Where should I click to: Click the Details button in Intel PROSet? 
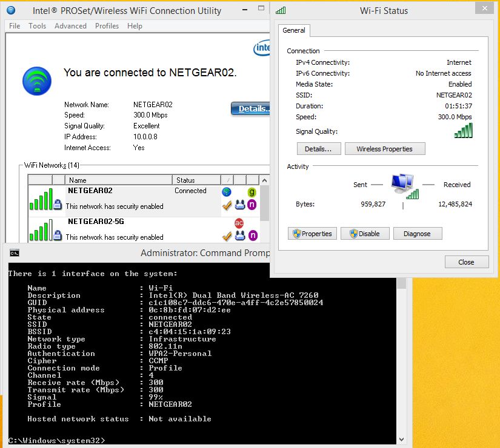250,108
